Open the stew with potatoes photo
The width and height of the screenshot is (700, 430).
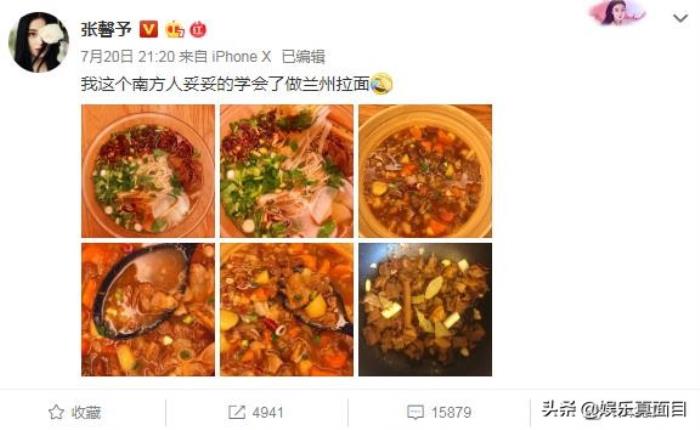click(x=287, y=309)
